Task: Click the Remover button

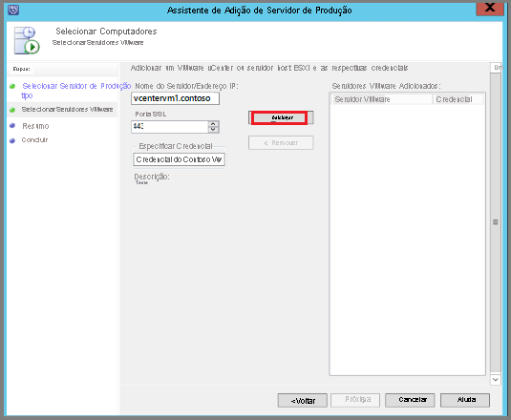Action: click(281, 142)
